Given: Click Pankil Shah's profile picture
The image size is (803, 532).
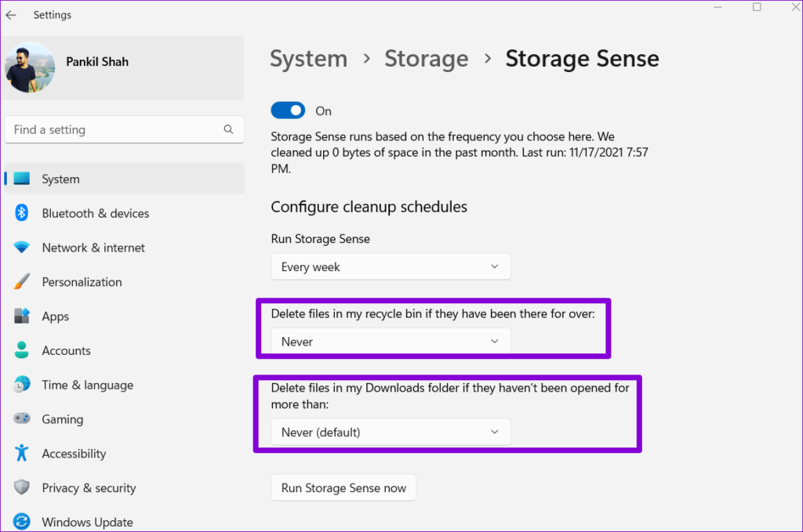Looking at the screenshot, I should click(x=30, y=67).
